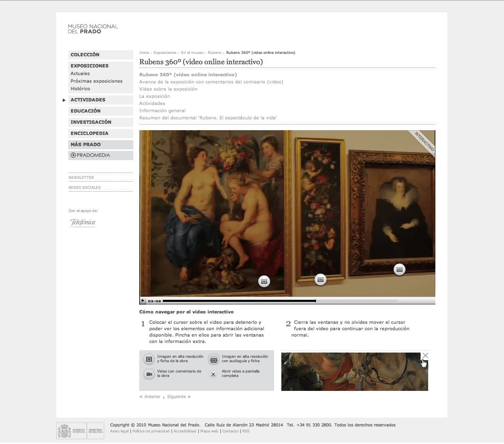
Task: Open the Accesibilidad footer link
Action: (x=184, y=431)
